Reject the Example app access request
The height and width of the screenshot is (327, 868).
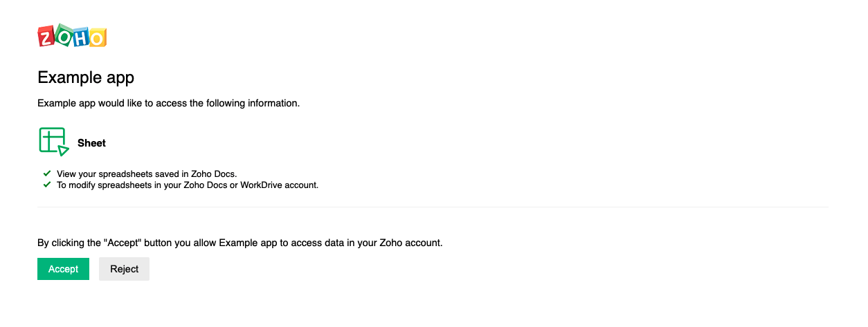(x=125, y=269)
